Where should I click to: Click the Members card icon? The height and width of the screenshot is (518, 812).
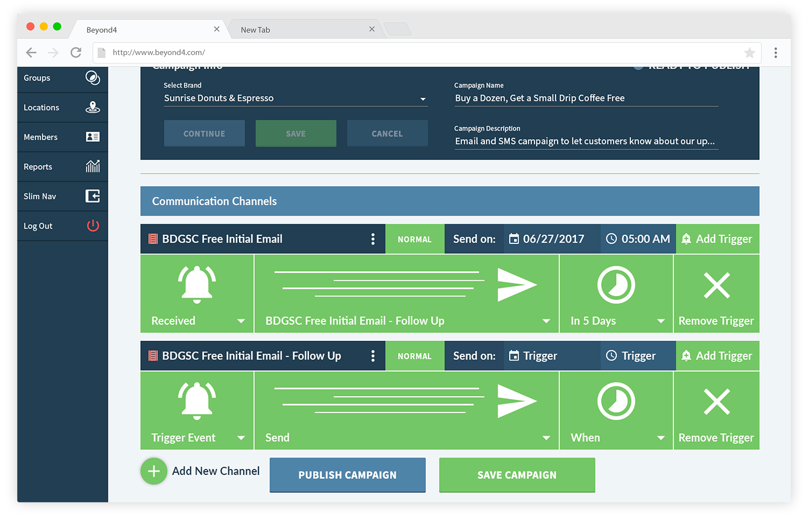[x=92, y=137]
